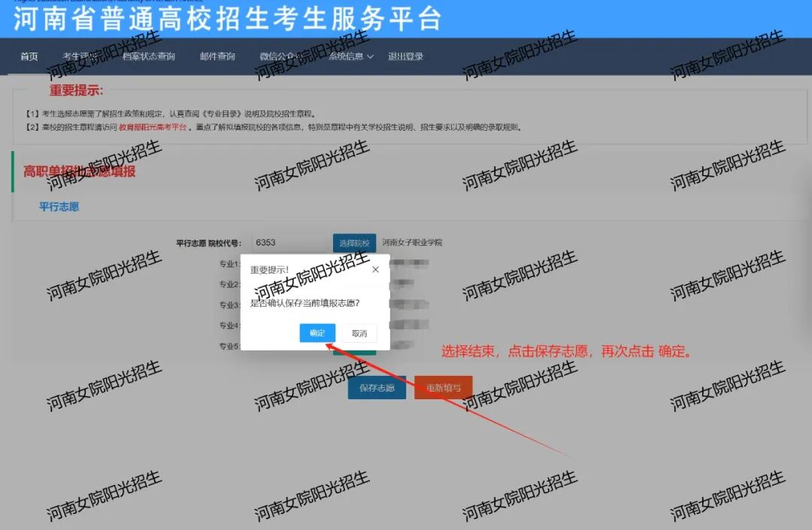Select the 河南省普通高校招生考生服务平台 site title
Screen dimensions: 812x530
coord(228,19)
